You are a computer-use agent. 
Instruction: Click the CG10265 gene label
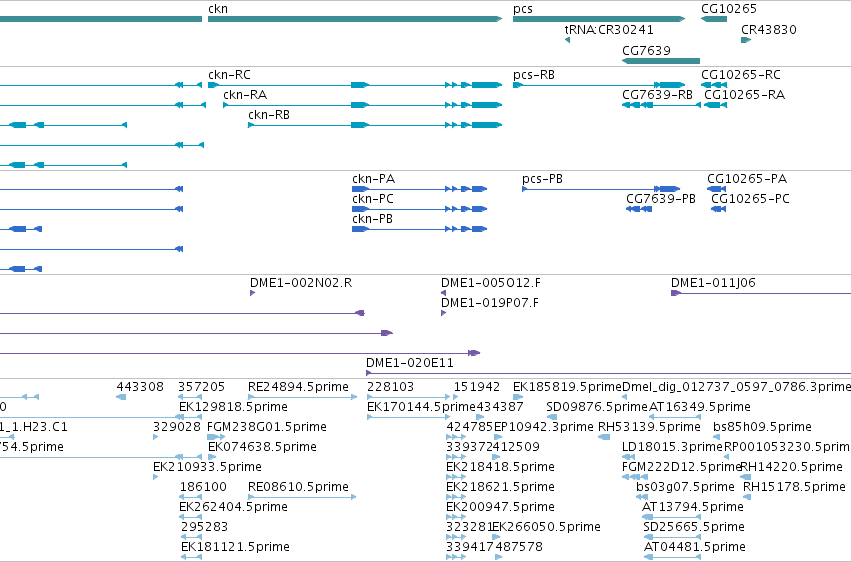[x=728, y=9]
